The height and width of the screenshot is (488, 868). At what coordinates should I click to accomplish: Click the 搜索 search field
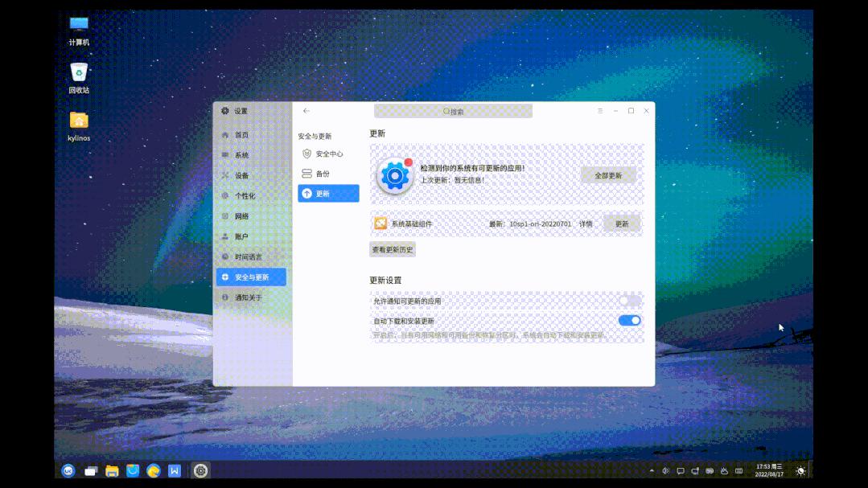(x=453, y=111)
